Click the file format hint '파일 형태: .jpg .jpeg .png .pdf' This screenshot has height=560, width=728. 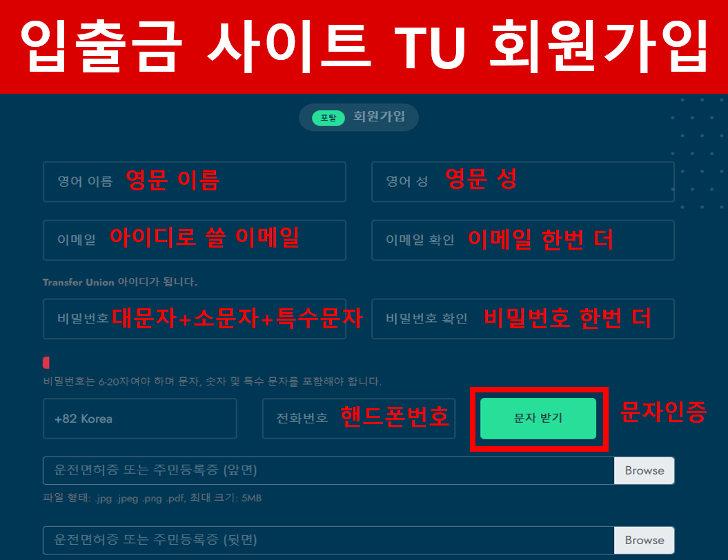pos(153,498)
